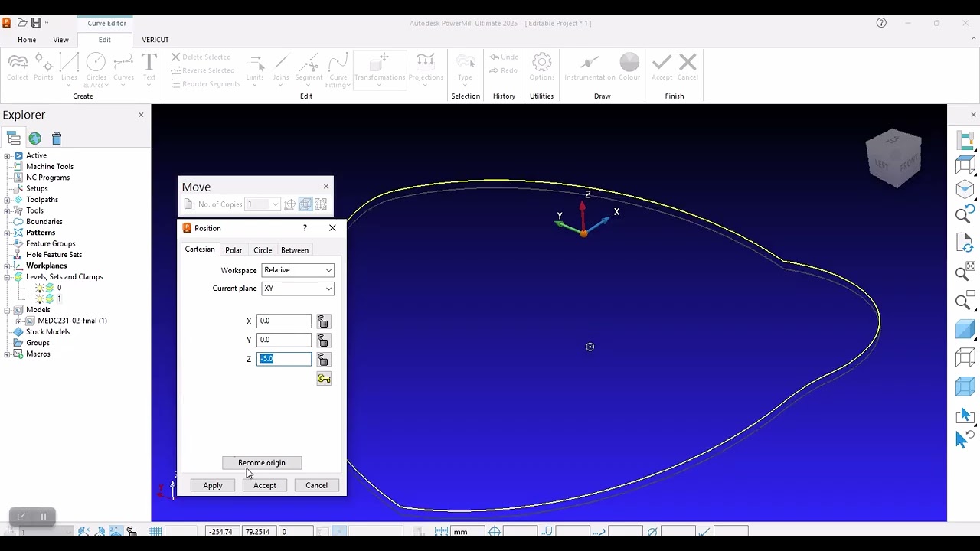This screenshot has width=980, height=551.
Task: Click Apply in Position dialog
Action: point(213,485)
